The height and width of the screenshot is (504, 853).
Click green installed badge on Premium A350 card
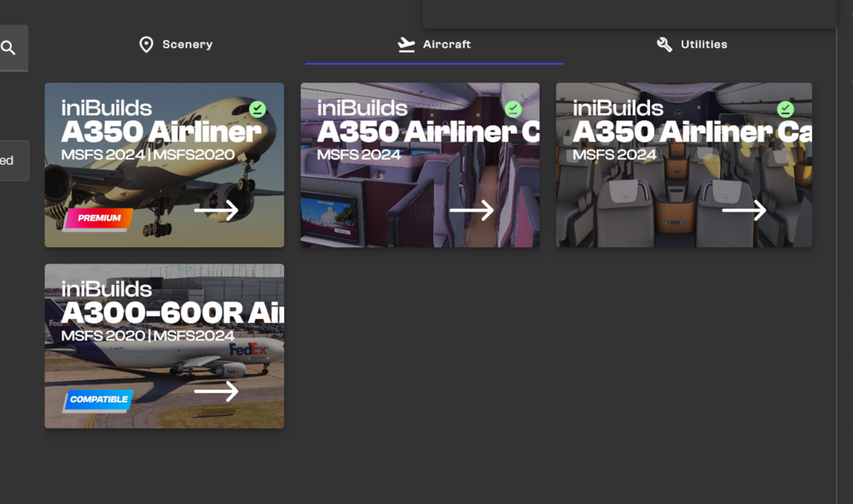pos(257,109)
